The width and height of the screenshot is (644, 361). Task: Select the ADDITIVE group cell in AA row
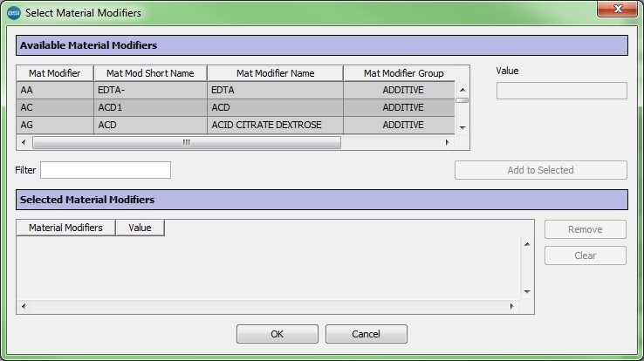pyautogui.click(x=399, y=90)
